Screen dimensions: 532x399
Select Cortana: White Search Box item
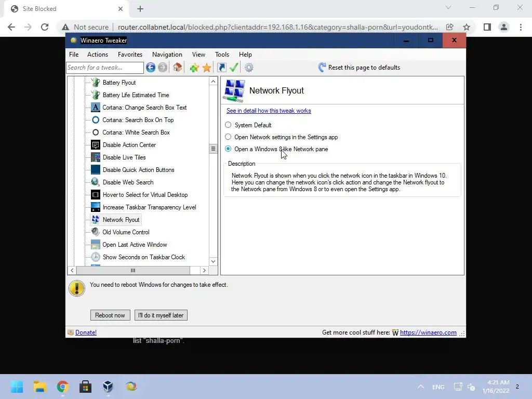click(x=136, y=132)
